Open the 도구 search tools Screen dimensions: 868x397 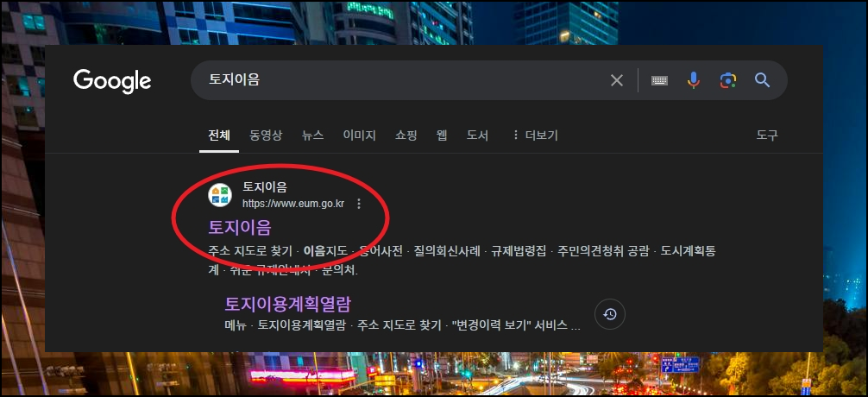pyautogui.click(x=767, y=135)
